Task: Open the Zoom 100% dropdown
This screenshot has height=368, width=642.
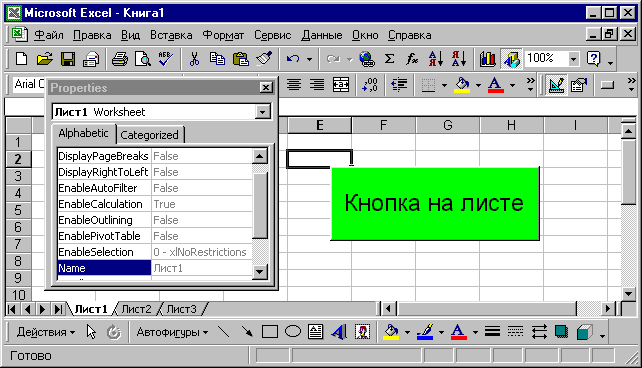Action: [x=573, y=59]
